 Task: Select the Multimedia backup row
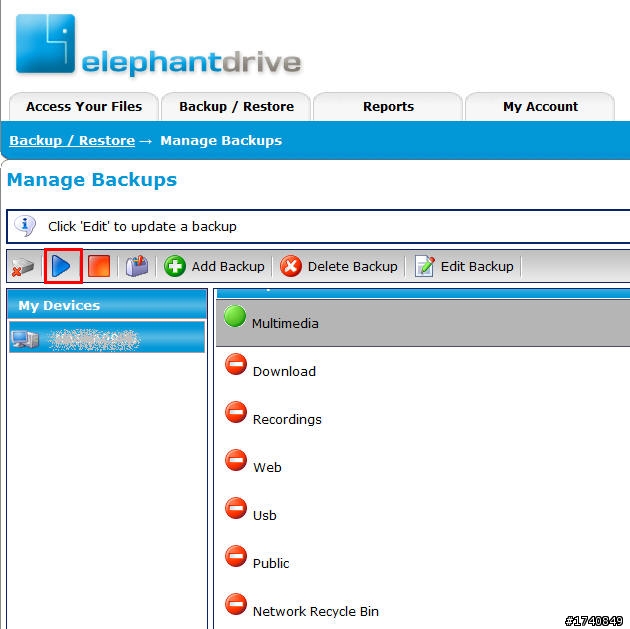(423, 323)
